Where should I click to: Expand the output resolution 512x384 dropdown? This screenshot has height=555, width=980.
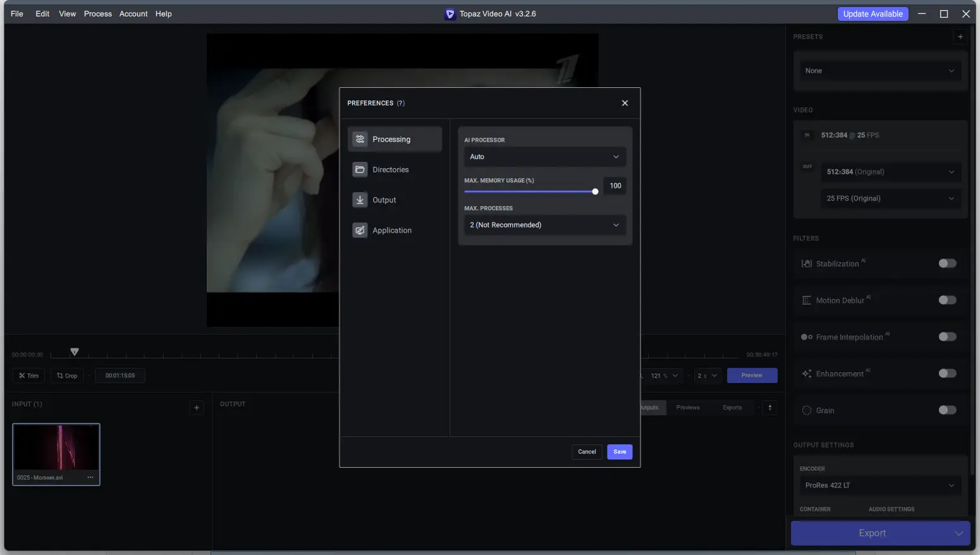pos(890,172)
